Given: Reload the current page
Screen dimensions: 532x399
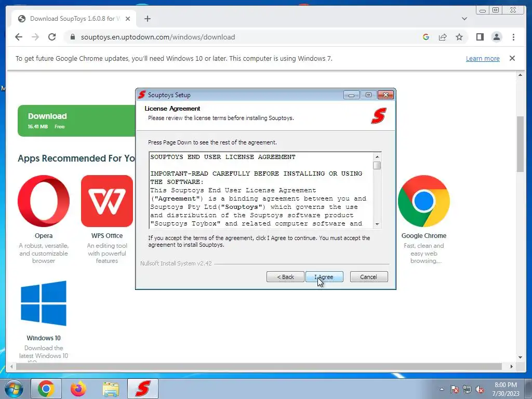Looking at the screenshot, I should click(x=52, y=37).
